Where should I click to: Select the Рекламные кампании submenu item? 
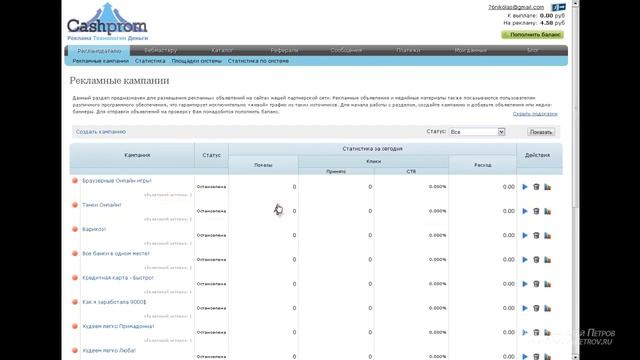[x=100, y=61]
